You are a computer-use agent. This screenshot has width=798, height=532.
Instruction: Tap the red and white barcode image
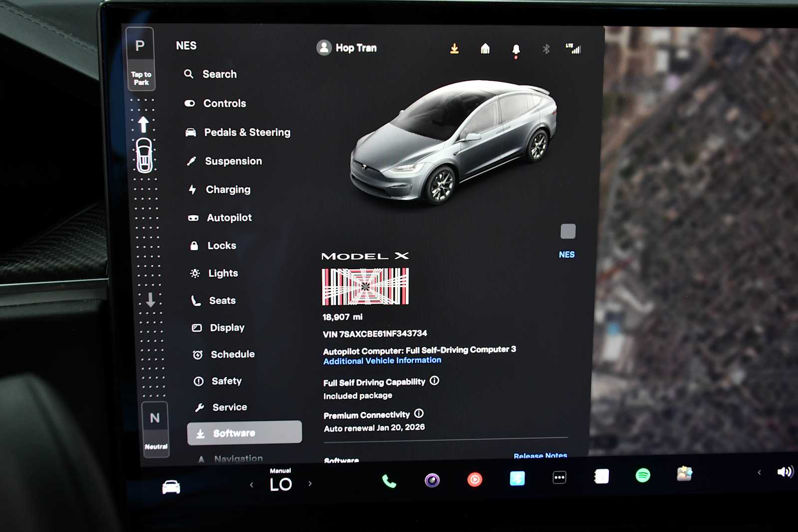click(365, 287)
